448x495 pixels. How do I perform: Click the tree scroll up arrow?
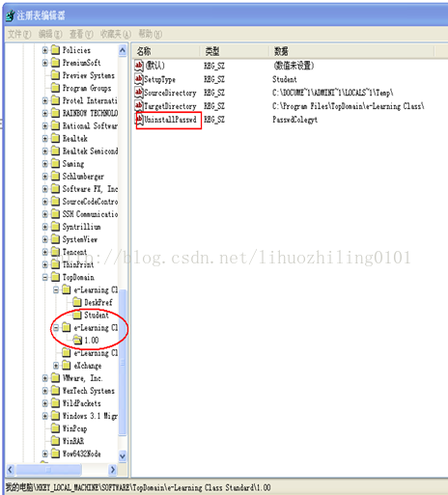point(123,50)
